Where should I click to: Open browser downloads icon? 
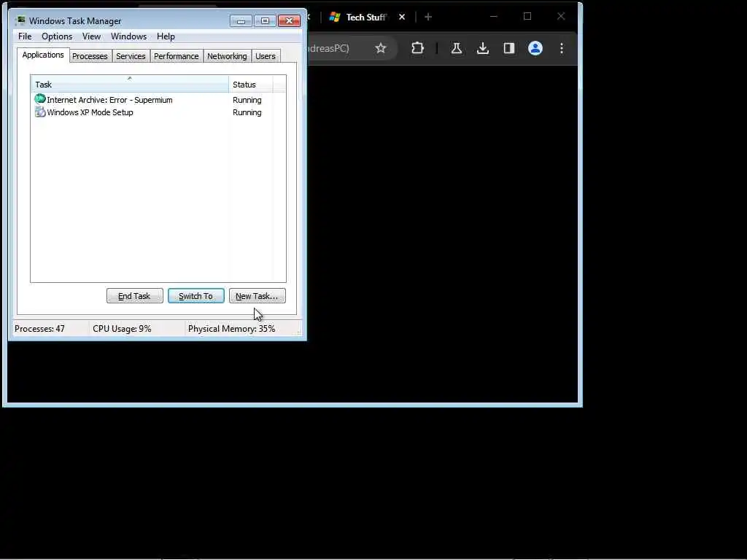click(483, 48)
